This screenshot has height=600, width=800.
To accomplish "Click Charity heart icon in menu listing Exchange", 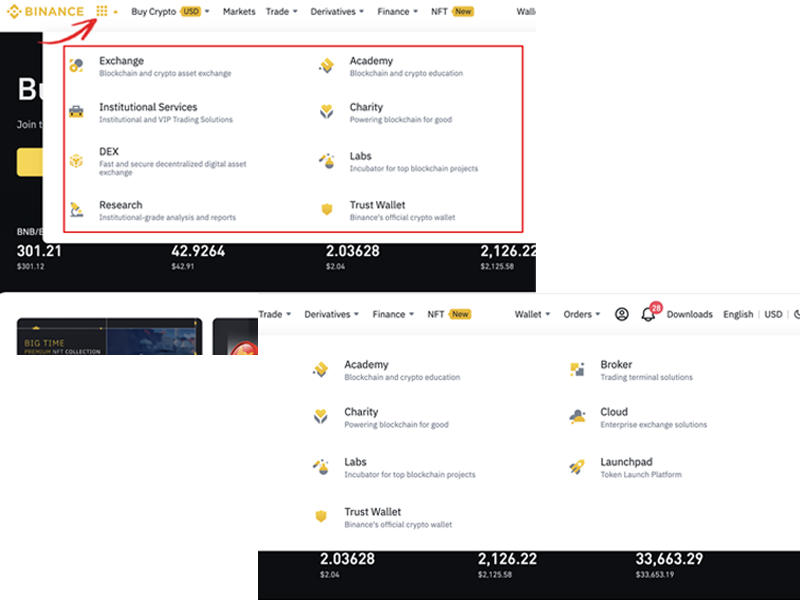I will (x=327, y=111).
